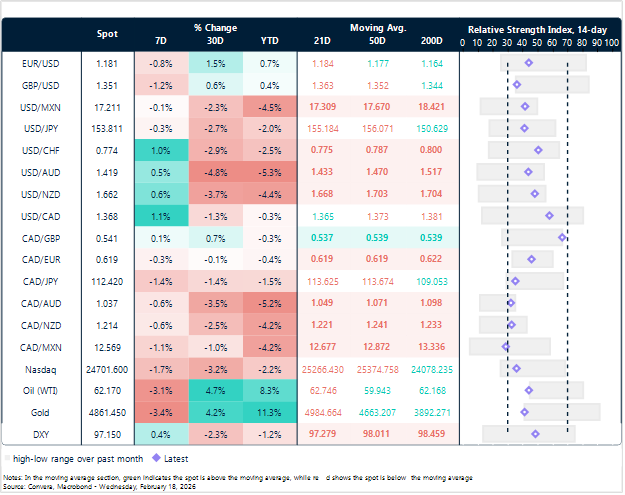Click the EUR/USD RSI diamond marker
625x495 pixels.
529,62
